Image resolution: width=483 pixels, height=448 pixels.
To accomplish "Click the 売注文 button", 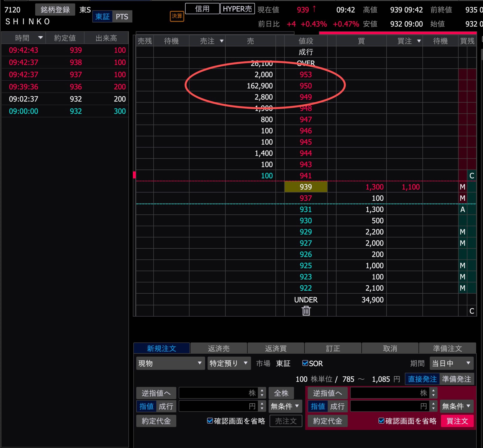I will click(x=286, y=421).
